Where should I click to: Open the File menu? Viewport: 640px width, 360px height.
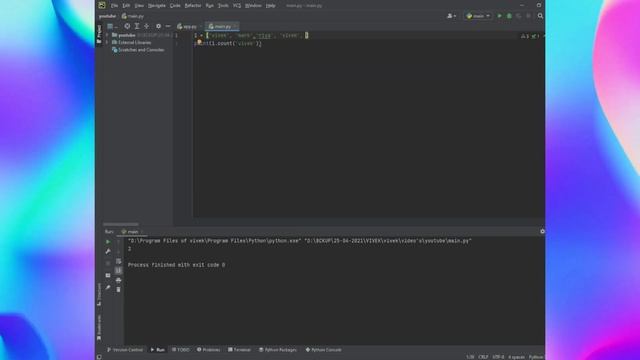pos(114,6)
